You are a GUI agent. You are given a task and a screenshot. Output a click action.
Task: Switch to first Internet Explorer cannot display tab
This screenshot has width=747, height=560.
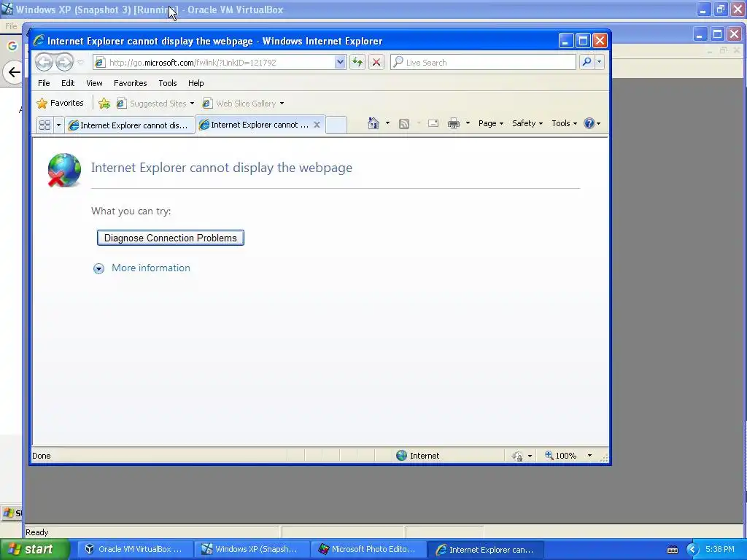pyautogui.click(x=130, y=125)
